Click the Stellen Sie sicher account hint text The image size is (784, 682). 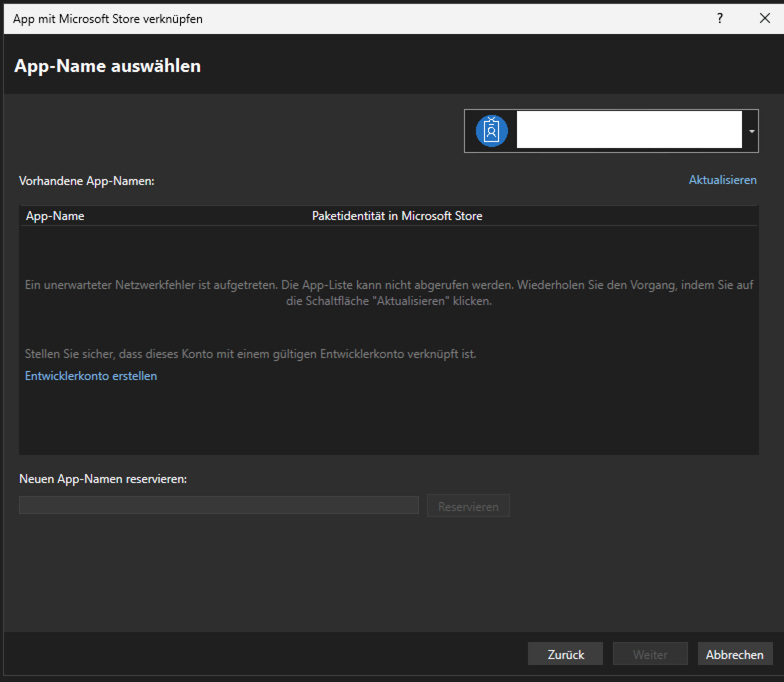(x=250, y=354)
